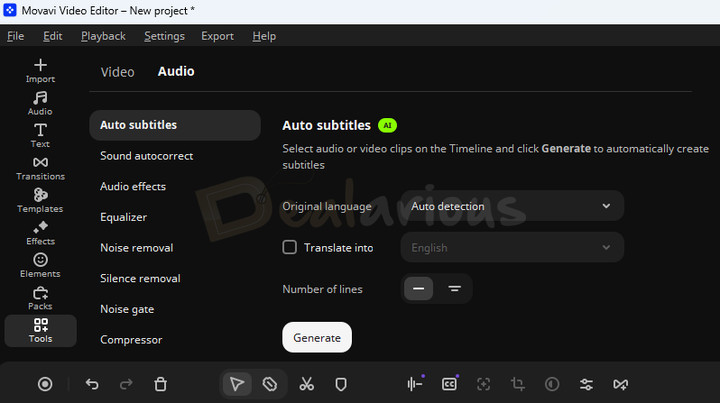Open the File menu
720x403 pixels.
tap(16, 36)
